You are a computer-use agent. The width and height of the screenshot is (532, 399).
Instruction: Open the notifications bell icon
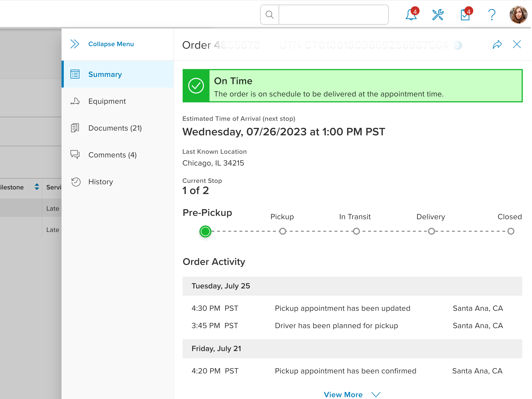411,15
